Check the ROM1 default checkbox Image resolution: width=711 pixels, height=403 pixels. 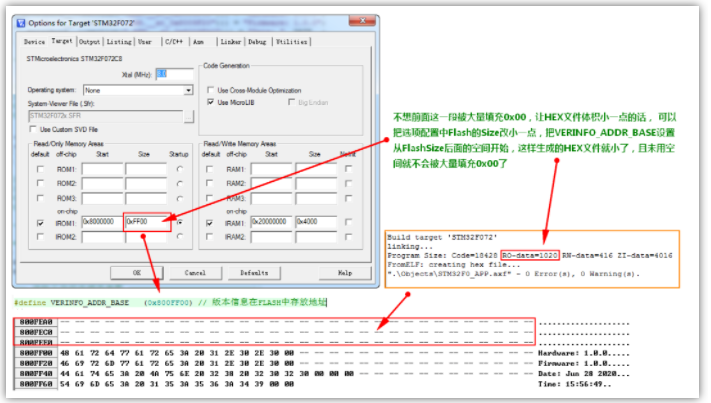tap(40, 169)
